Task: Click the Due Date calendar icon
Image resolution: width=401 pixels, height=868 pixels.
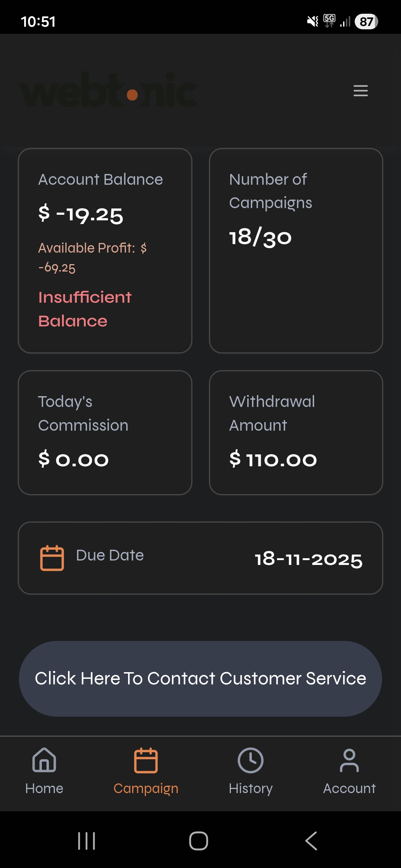Action: point(52,558)
